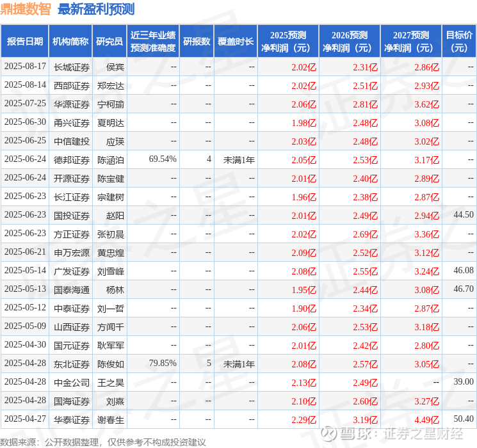Viewport: 477px width, 448px height.
Task: Select the 长江证券 institution cell
Action: coord(72,197)
